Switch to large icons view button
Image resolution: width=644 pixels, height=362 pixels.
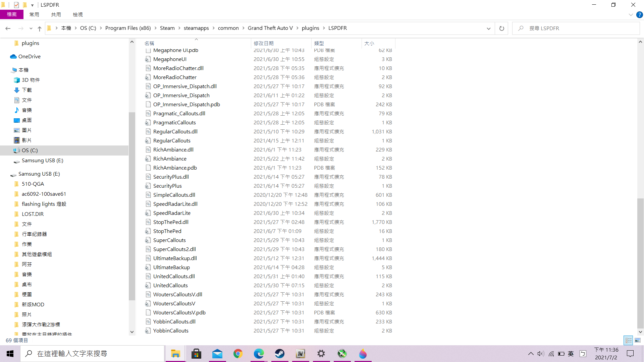tap(638, 340)
